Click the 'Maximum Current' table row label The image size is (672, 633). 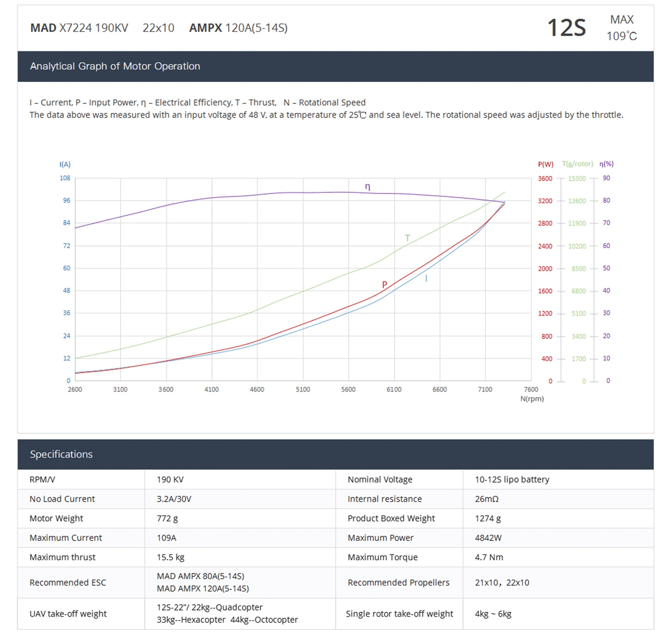tap(66, 538)
